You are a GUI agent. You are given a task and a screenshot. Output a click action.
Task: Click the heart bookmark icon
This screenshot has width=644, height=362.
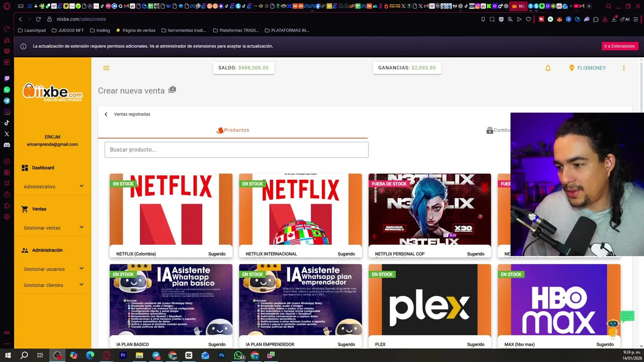click(x=528, y=19)
